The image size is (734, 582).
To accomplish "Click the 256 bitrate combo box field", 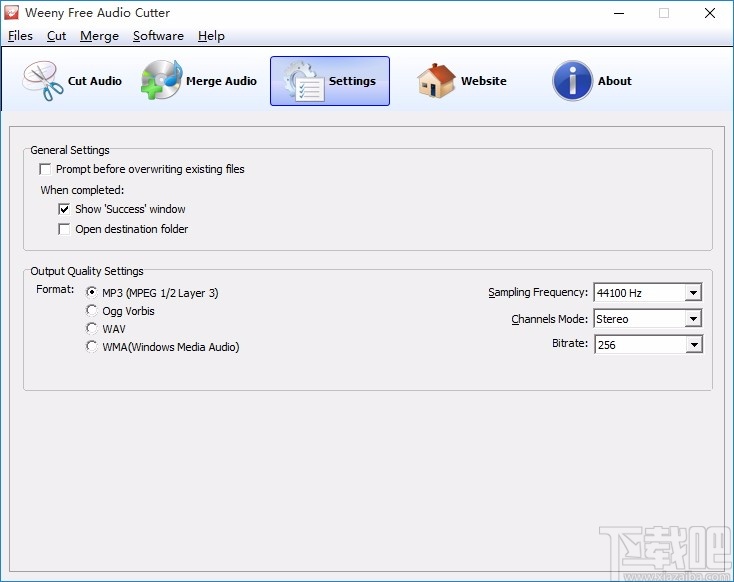I will click(648, 345).
